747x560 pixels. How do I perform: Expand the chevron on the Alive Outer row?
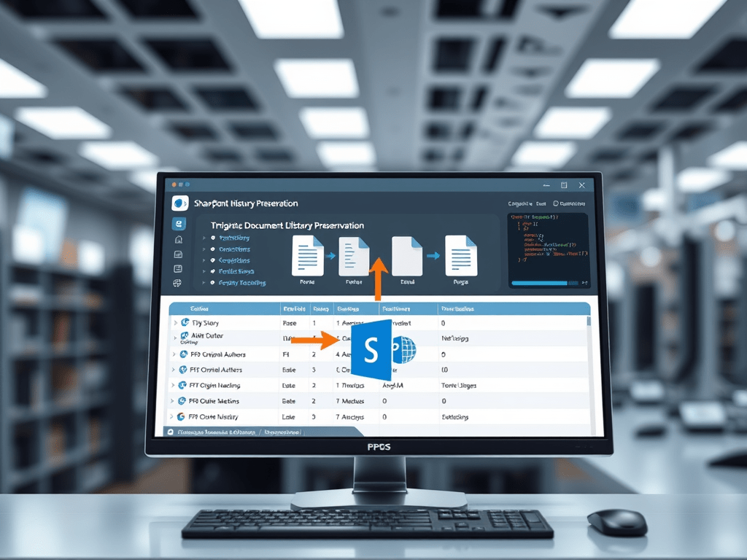[175, 337]
